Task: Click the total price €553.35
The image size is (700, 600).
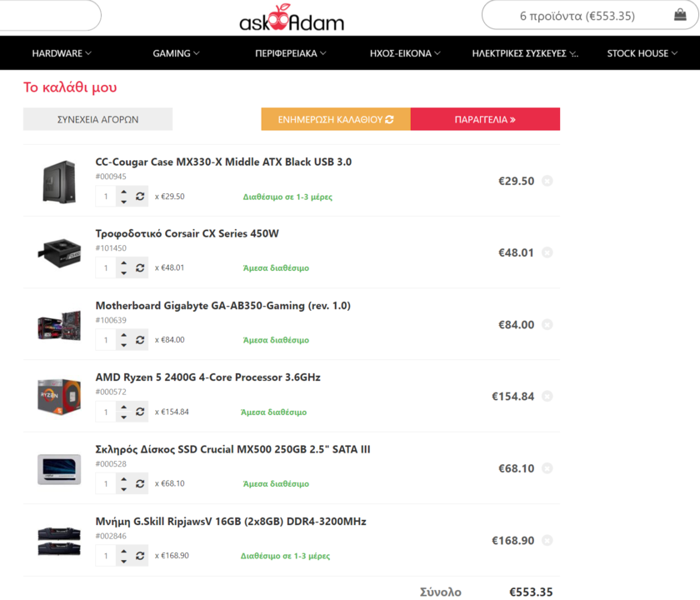Action: (531, 592)
